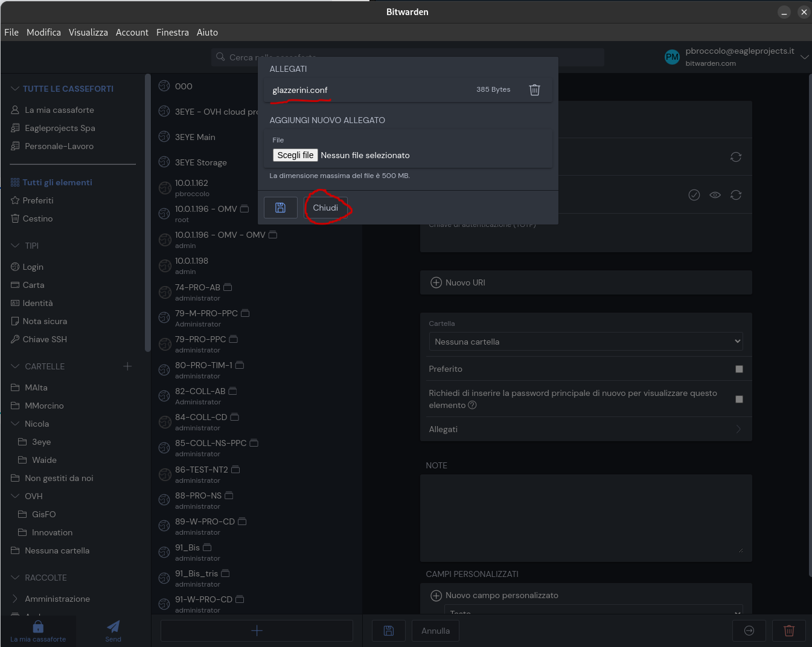Image resolution: width=812 pixels, height=647 pixels.
Task: Delete the glazzerini.conf attachment via trash icon
Action: pos(534,90)
